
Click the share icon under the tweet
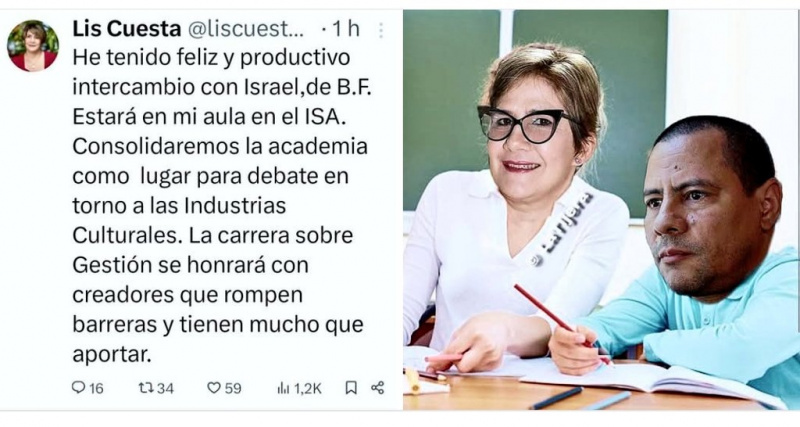coord(378,388)
